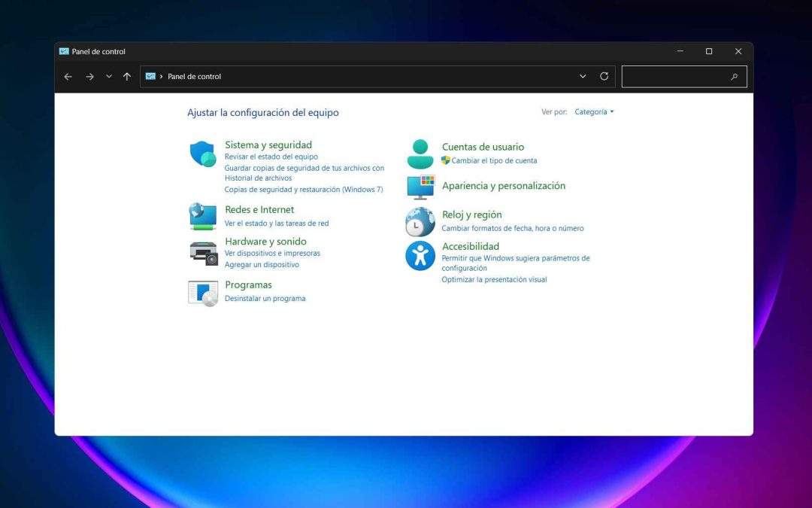Image resolution: width=812 pixels, height=508 pixels.
Task: Go up one level with up arrow
Action: click(127, 77)
